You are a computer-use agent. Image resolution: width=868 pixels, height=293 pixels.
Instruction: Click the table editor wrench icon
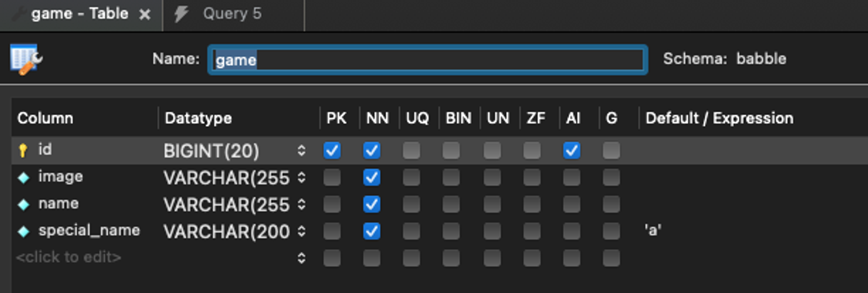pyautogui.click(x=26, y=59)
